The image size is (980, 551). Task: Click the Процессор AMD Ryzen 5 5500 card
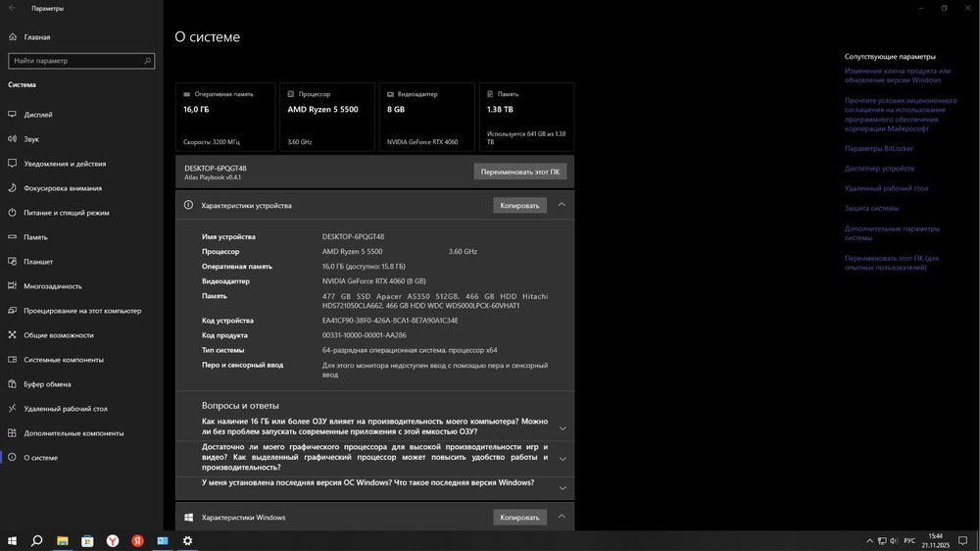click(327, 117)
